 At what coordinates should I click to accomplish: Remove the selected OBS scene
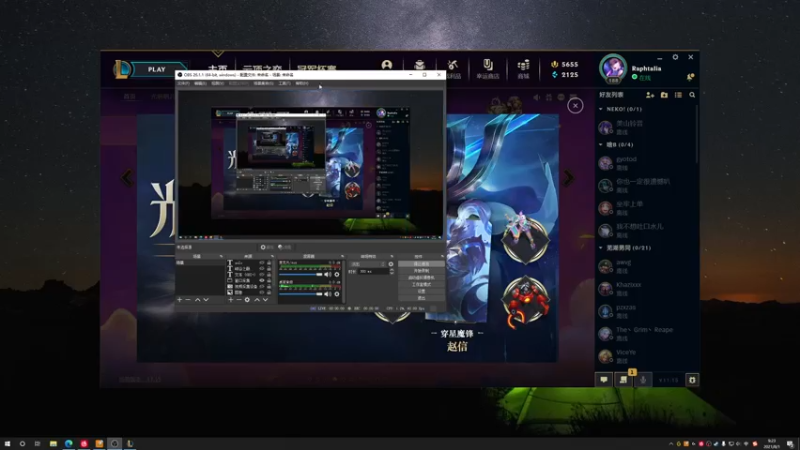pos(188,300)
